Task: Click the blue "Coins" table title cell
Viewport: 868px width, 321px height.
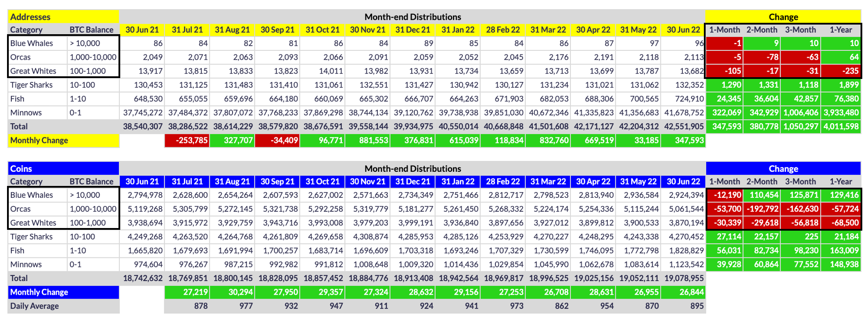Action: click(x=63, y=168)
